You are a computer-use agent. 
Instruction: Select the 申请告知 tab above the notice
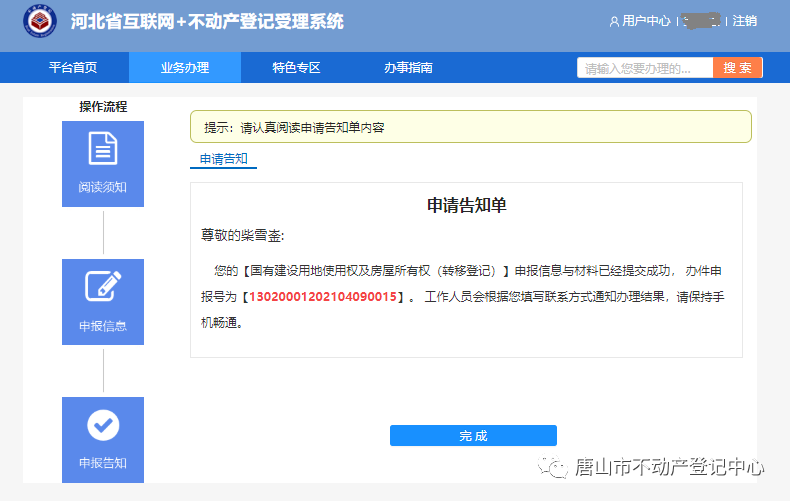223,159
